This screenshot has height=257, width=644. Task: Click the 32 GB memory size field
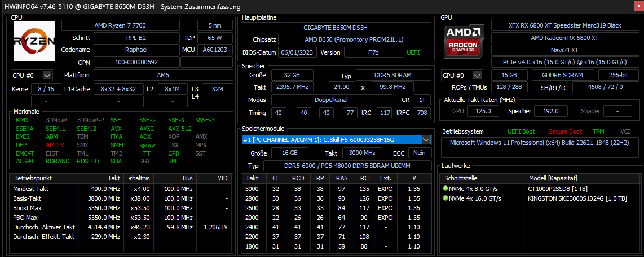[292, 76]
